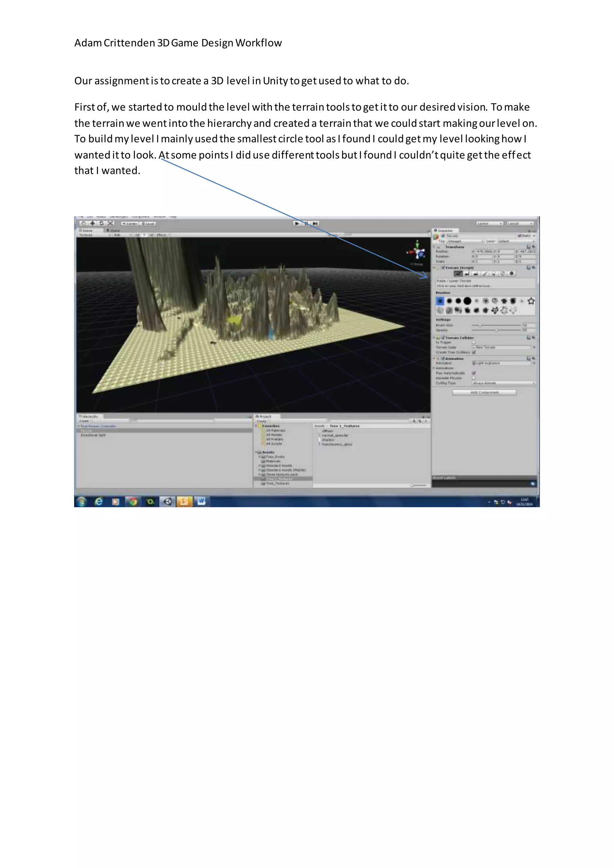Pick the largest solid circle brush

click(467, 301)
